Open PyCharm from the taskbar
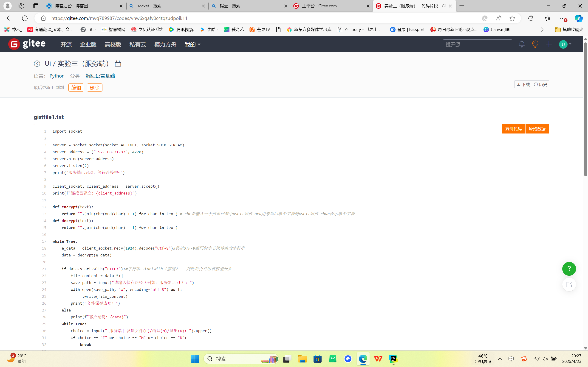The width and height of the screenshot is (588, 367). coord(393,359)
